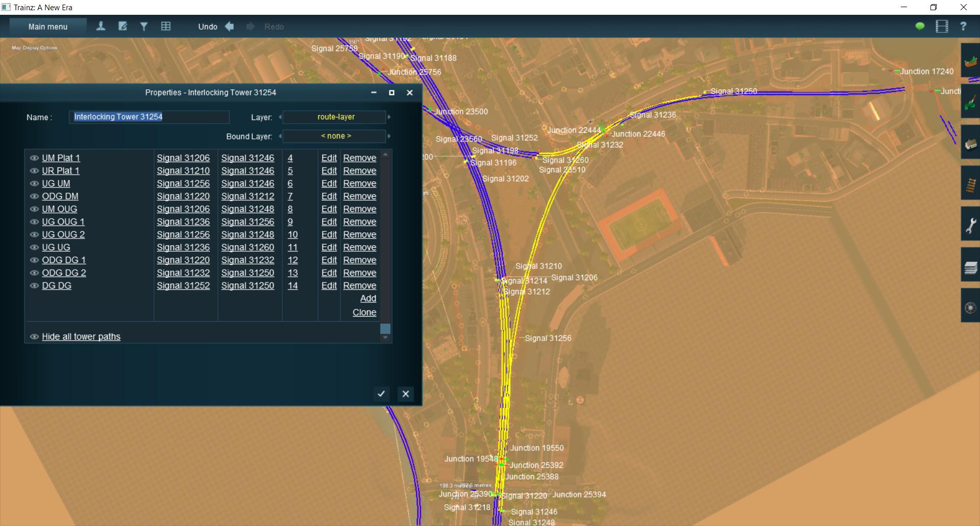980x526 pixels.
Task: Click Signal 31256 label on the map
Action: (548, 338)
